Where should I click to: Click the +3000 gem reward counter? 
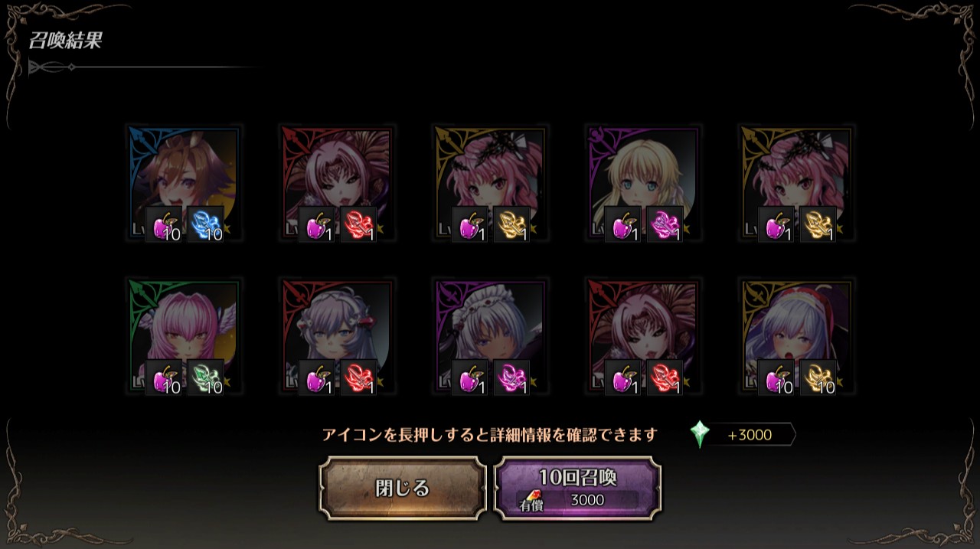(750, 435)
